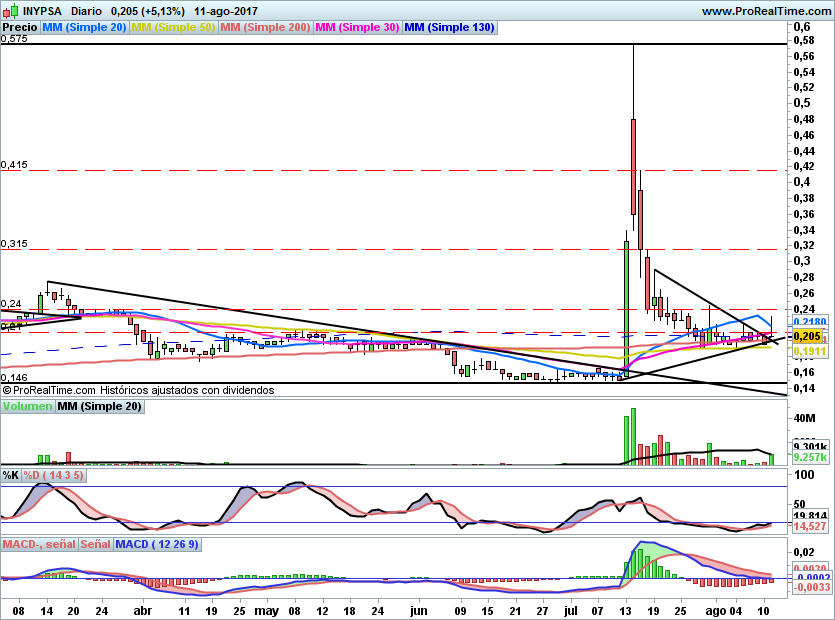Select the MM (Simple 130) indicator label

coord(449,28)
